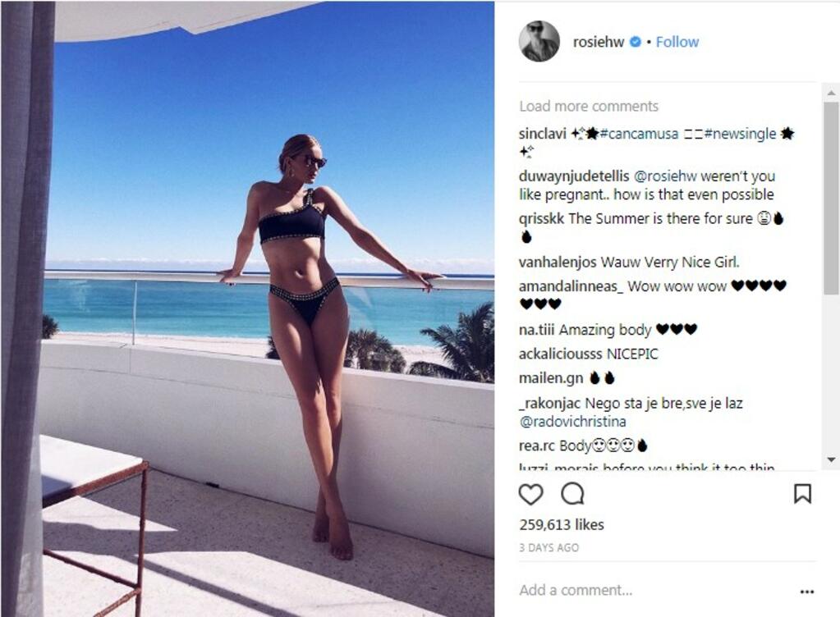The image size is (840, 617).
Task: Click the rosiehw profile avatar
Action: [x=539, y=41]
